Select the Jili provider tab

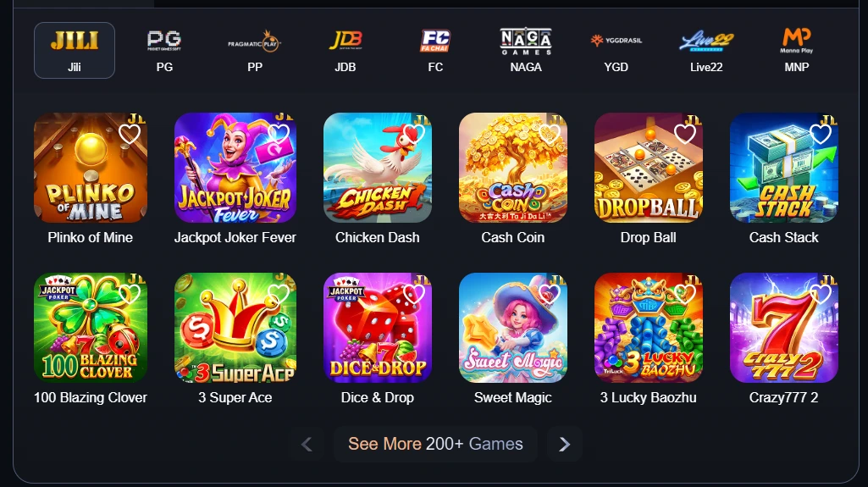point(75,50)
